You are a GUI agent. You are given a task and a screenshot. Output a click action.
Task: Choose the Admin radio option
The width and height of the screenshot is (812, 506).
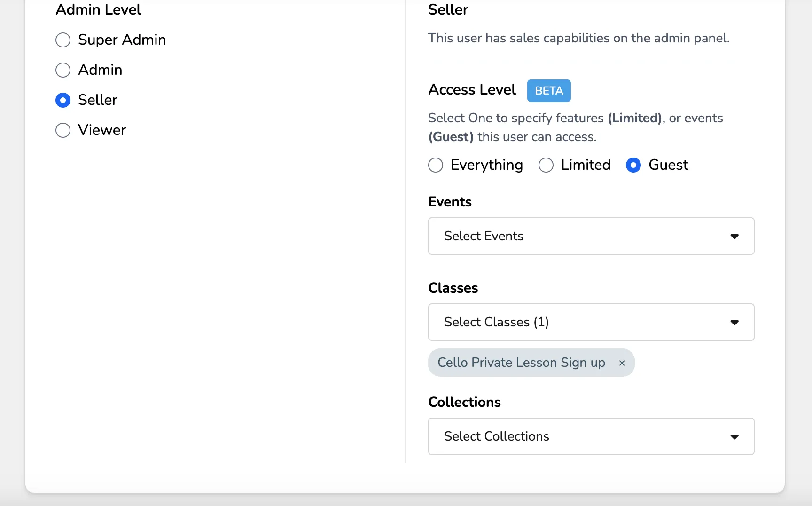tap(63, 70)
